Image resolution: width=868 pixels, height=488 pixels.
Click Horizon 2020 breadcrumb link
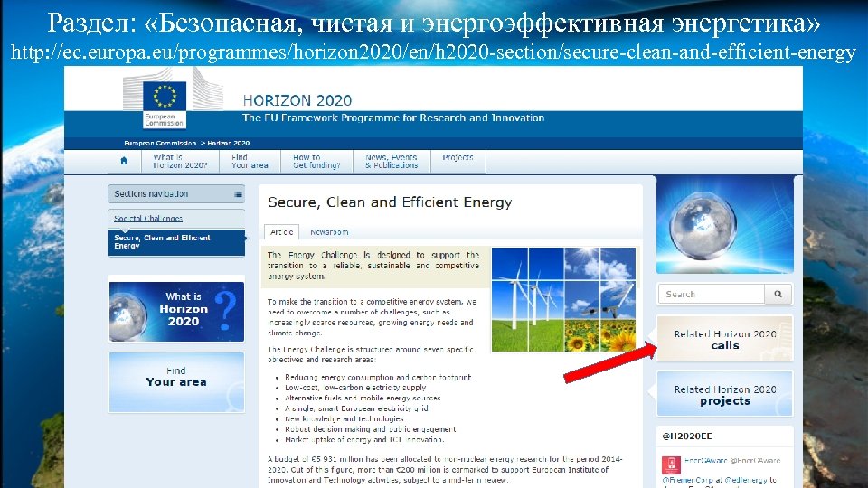coord(228,144)
